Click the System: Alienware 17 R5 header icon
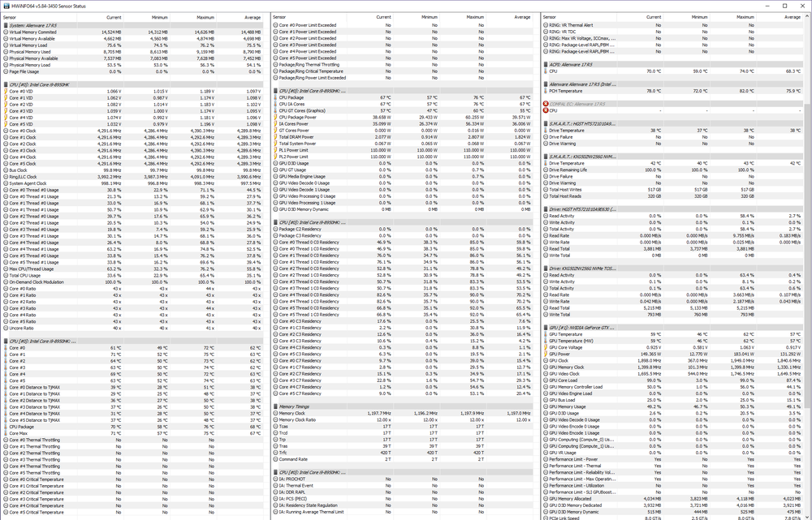812x520 pixels. click(x=6, y=25)
